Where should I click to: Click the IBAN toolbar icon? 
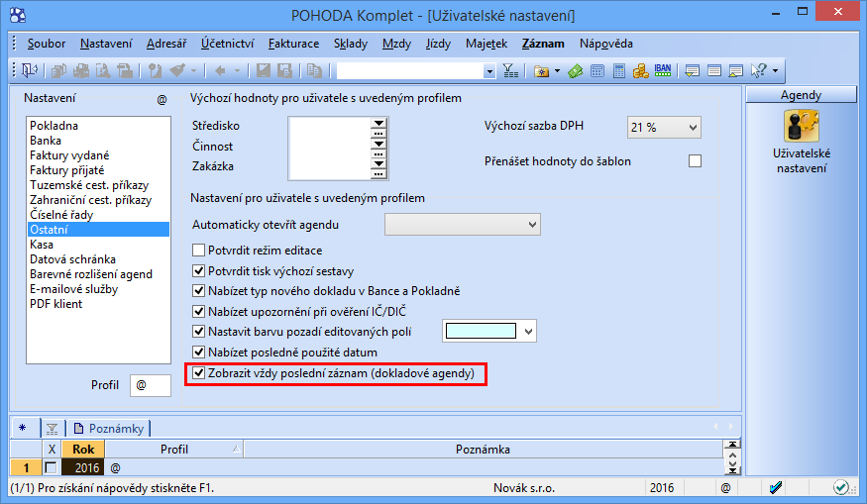pyautogui.click(x=663, y=70)
